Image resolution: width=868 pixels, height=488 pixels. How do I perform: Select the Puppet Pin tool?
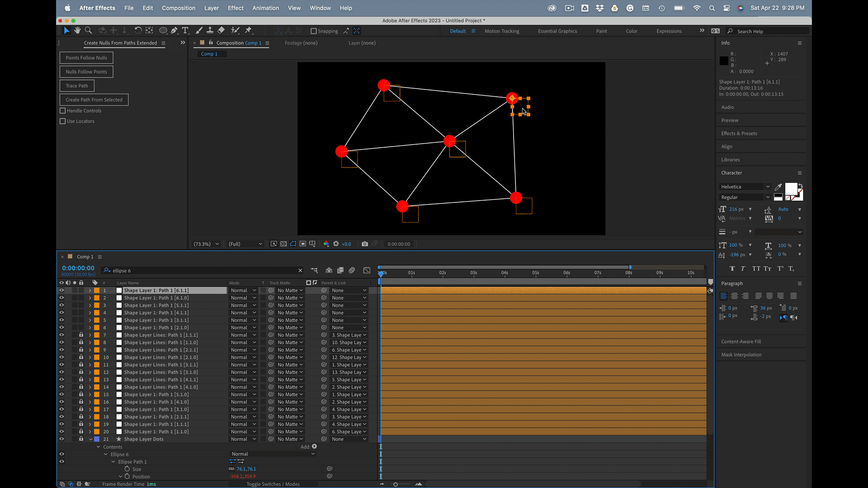click(248, 30)
